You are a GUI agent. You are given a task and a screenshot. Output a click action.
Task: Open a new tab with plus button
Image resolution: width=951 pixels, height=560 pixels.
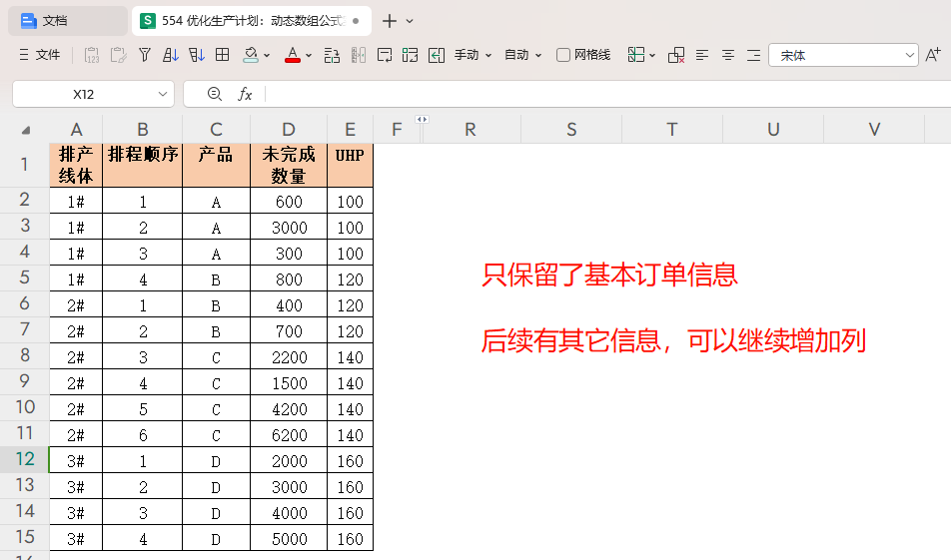[390, 21]
